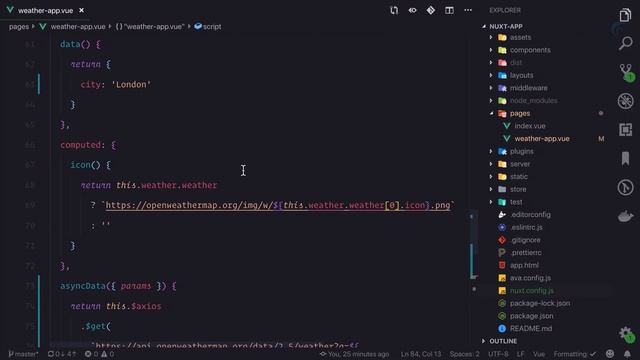640x360 pixels.
Task: Open package.json file
Action: (x=531, y=316)
